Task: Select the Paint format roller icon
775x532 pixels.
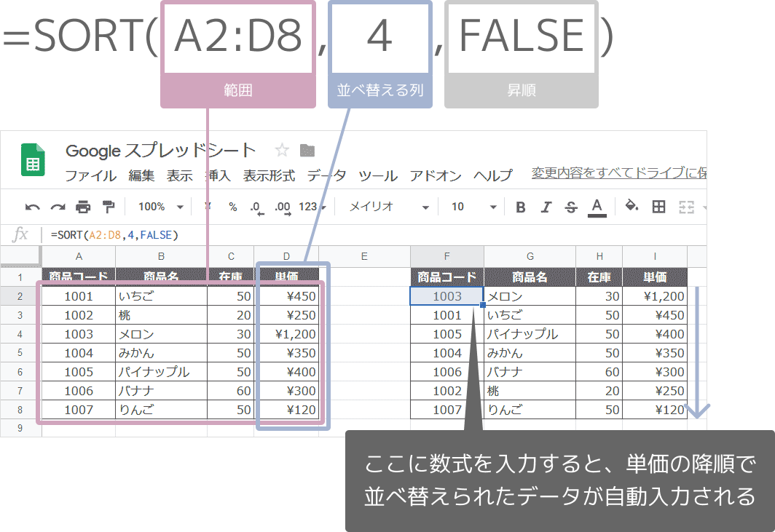Action: click(109, 207)
